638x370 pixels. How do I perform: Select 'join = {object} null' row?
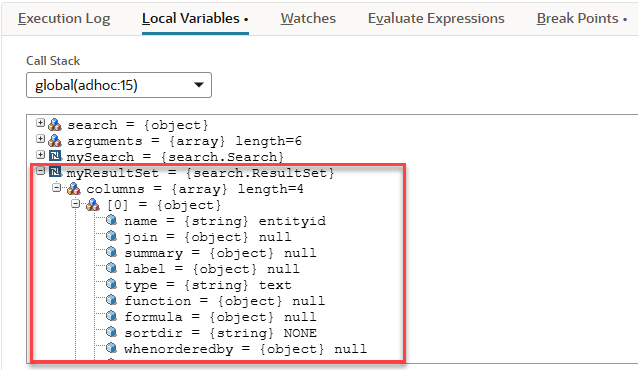click(208, 237)
